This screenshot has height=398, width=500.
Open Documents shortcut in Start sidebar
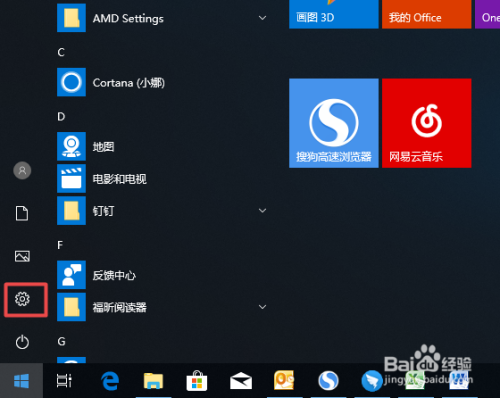pos(22,213)
